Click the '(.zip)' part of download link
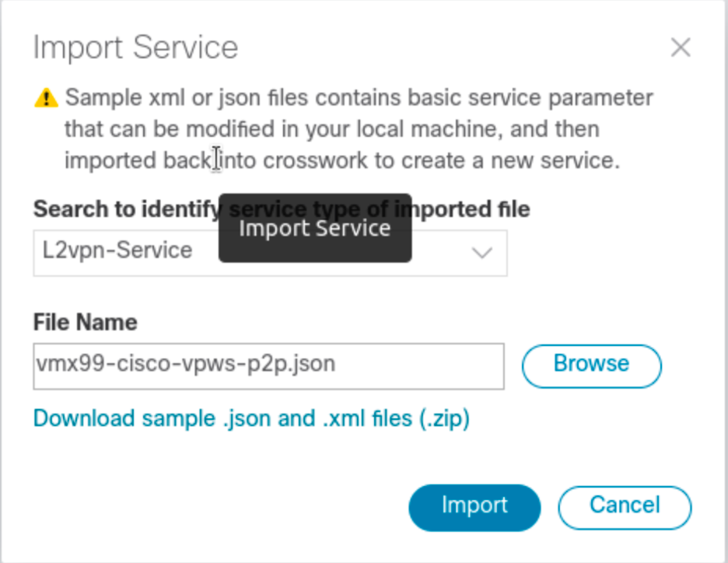The height and width of the screenshot is (563, 728). [x=444, y=418]
